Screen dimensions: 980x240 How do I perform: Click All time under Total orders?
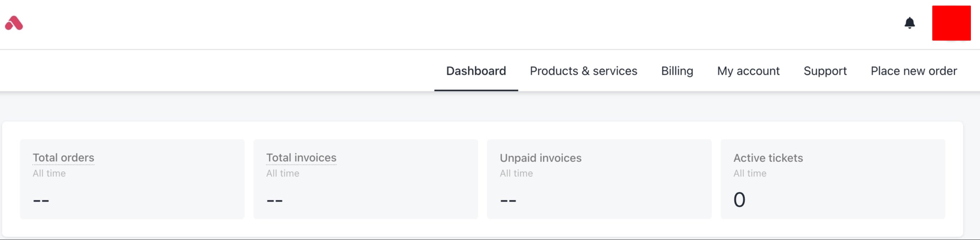pos(49,174)
